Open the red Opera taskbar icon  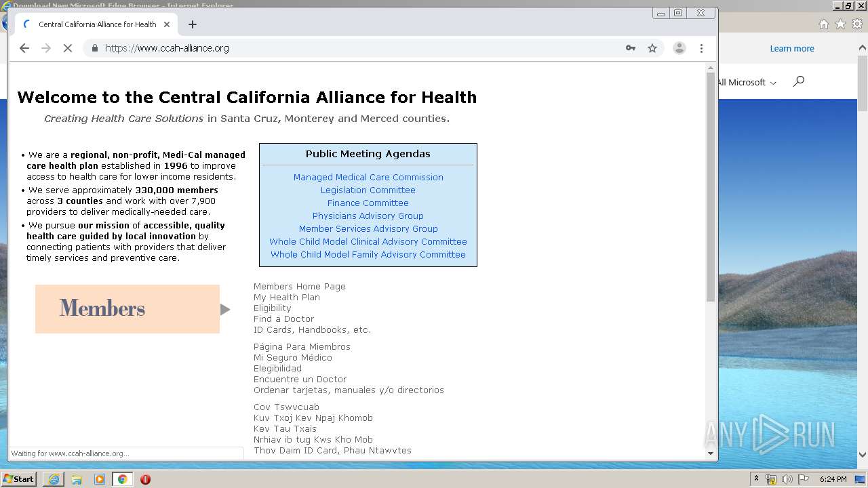(145, 479)
